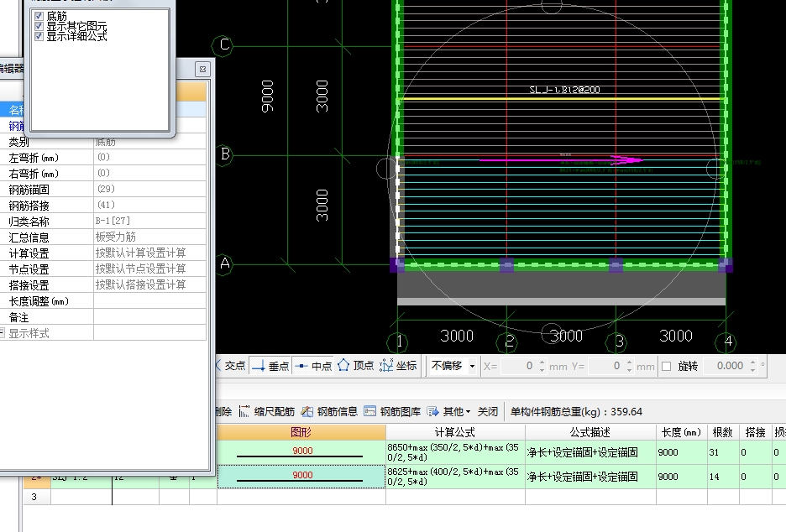Click the 单构件钢筋总重 total weight readout

coord(576,412)
